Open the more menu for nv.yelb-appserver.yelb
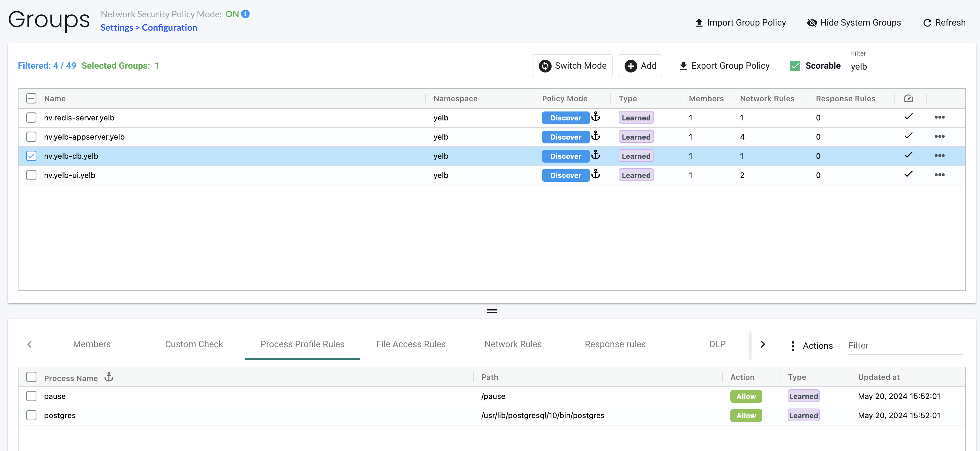 tap(939, 136)
